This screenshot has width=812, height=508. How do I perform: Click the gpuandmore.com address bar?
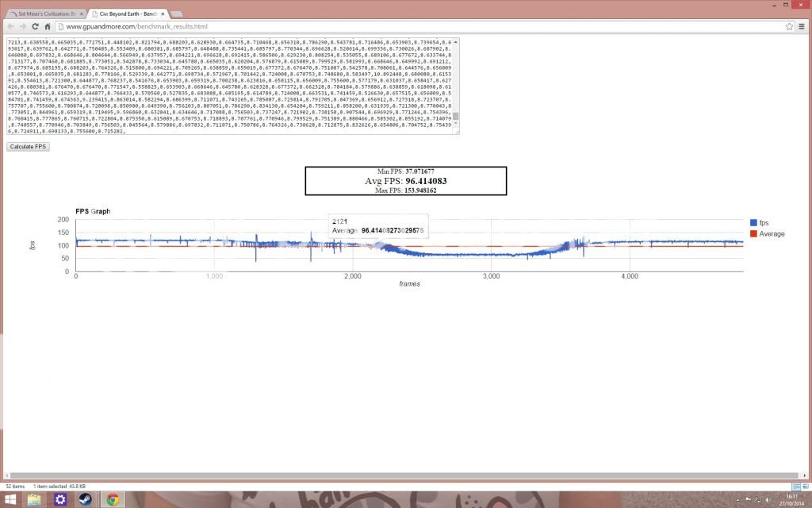[x=396, y=26]
